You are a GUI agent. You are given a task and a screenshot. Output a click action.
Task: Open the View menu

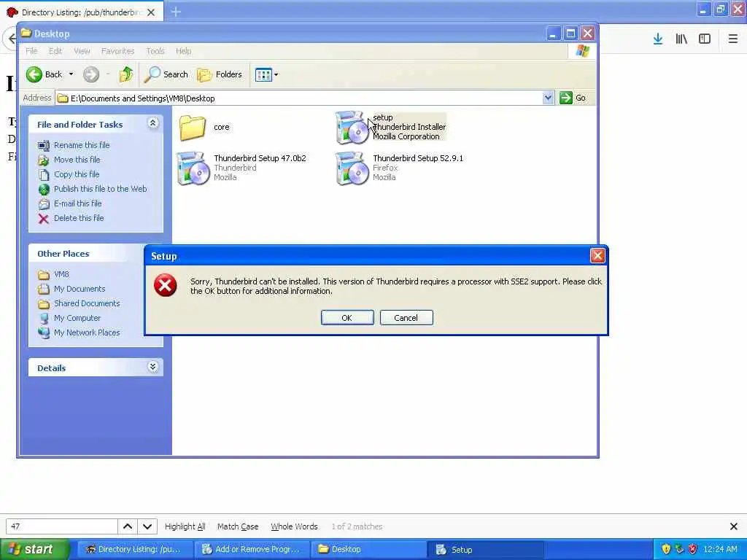coord(82,51)
